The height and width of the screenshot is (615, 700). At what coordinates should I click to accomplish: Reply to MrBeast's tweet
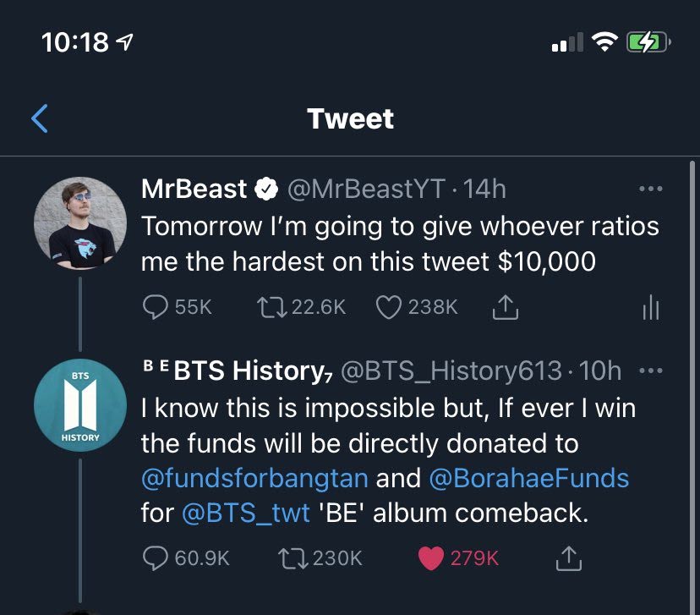click(156, 308)
